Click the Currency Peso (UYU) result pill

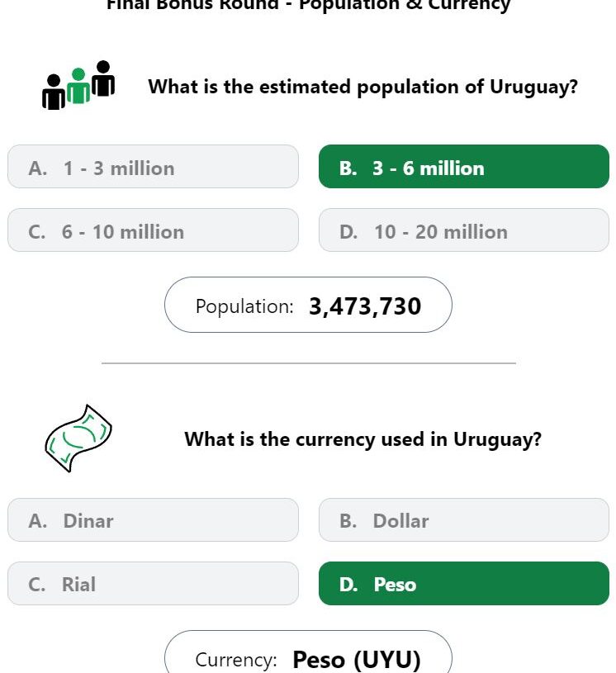[308, 652]
